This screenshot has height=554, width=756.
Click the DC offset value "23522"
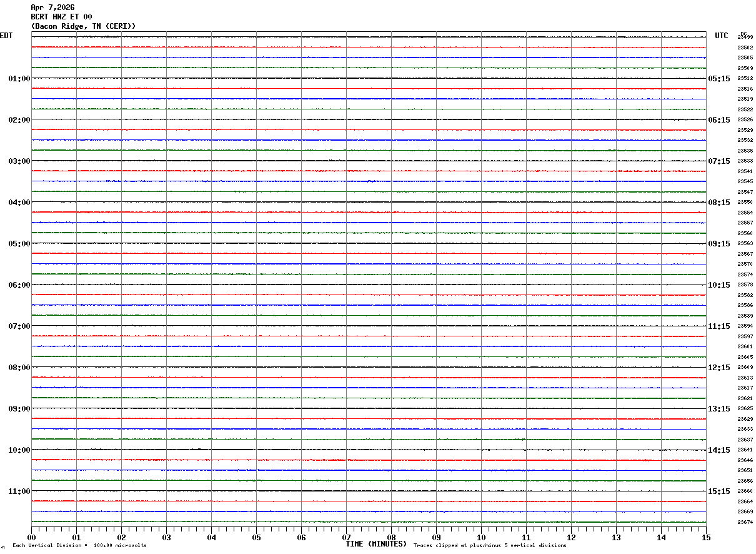(x=745, y=109)
